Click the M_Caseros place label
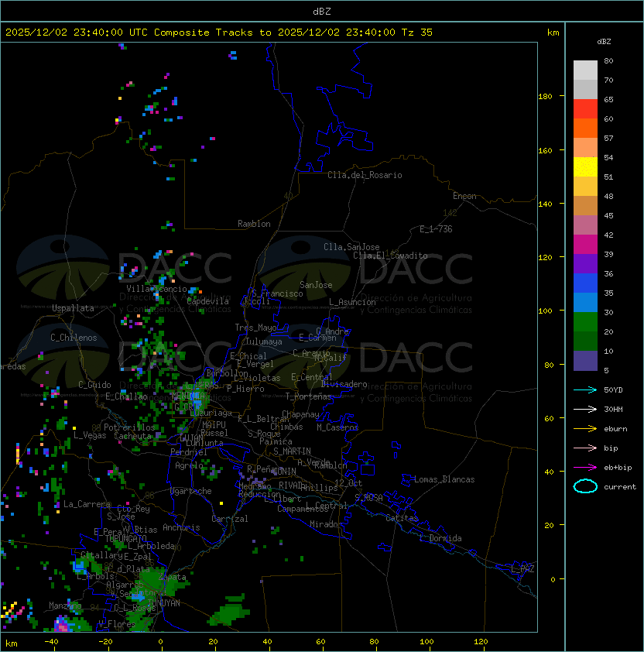This screenshot has width=644, height=652. [337, 427]
